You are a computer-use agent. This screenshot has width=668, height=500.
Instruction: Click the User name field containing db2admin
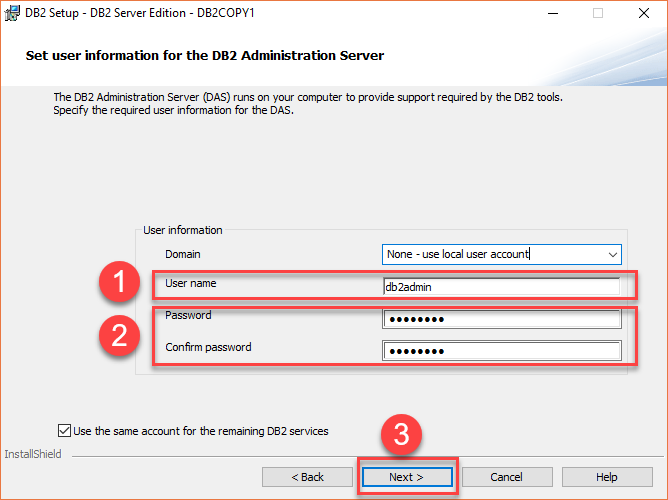click(501, 287)
